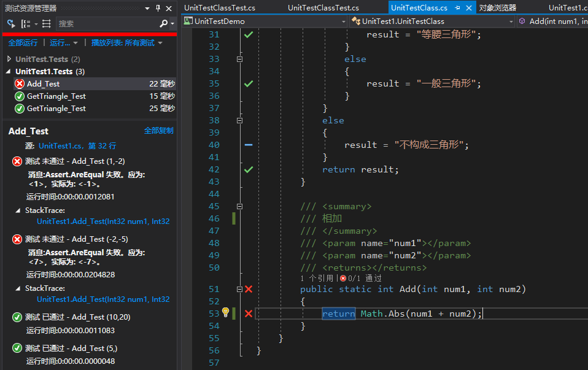
Task: Open the group-by icon in Test Explorer toolbar
Action: [26, 24]
